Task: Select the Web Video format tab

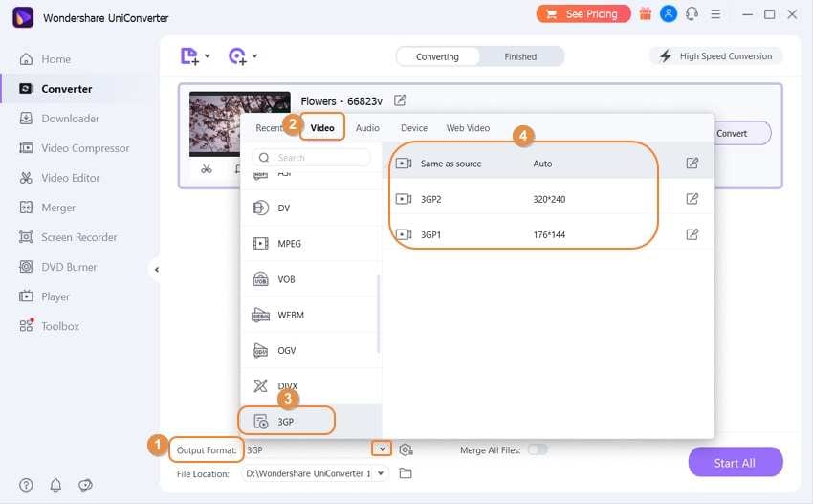Action: (x=469, y=128)
